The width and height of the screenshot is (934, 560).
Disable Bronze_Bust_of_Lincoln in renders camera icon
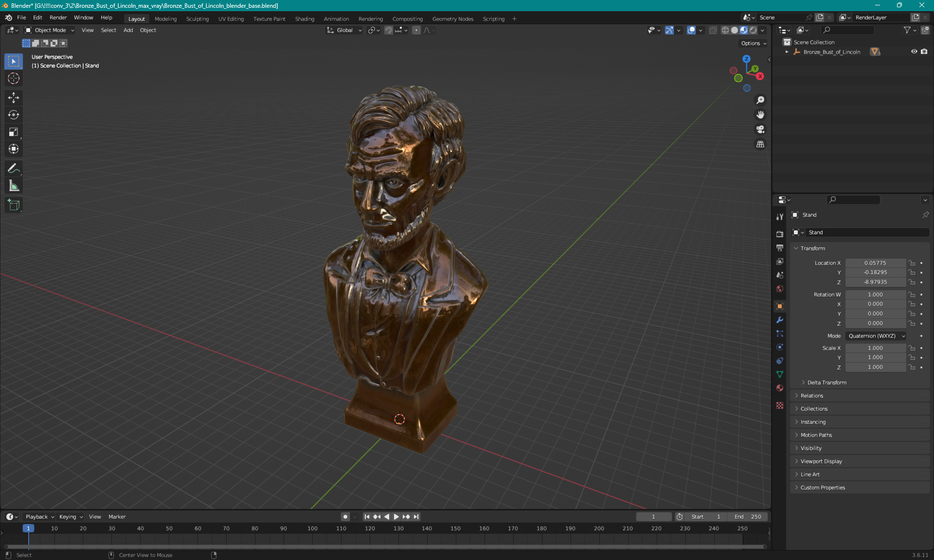coord(924,52)
